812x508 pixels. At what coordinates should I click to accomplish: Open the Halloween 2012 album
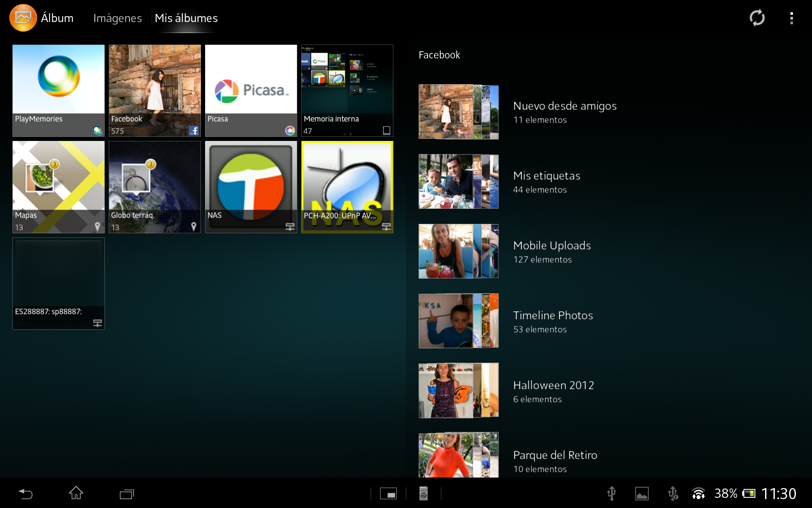click(553, 391)
